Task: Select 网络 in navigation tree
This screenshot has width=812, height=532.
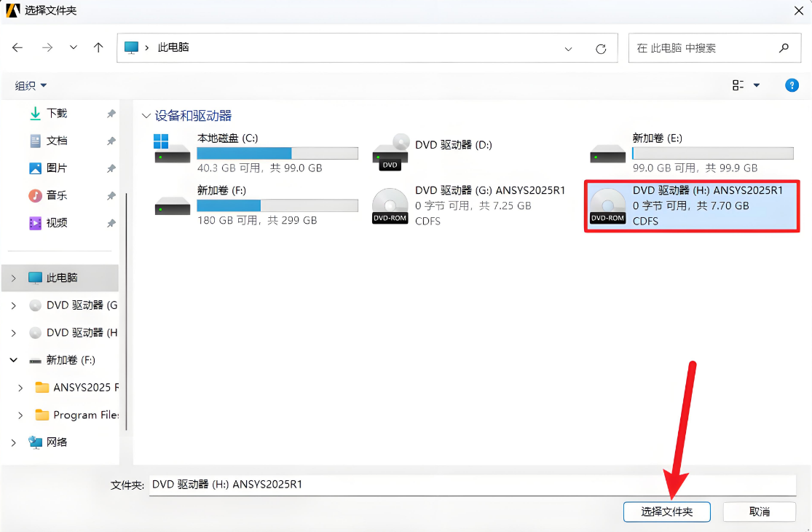Action: point(48,442)
